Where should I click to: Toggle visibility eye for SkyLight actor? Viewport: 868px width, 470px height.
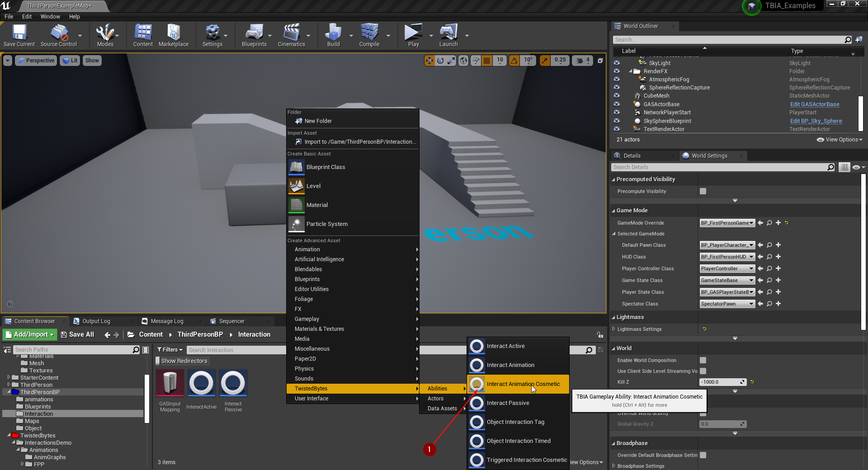point(617,63)
